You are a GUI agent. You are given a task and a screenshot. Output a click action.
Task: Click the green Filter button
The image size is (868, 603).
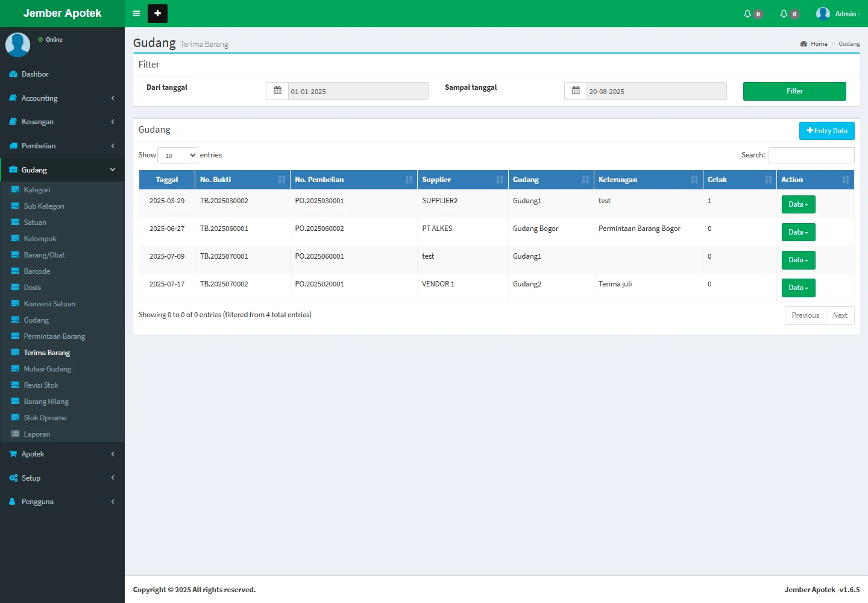click(x=794, y=91)
